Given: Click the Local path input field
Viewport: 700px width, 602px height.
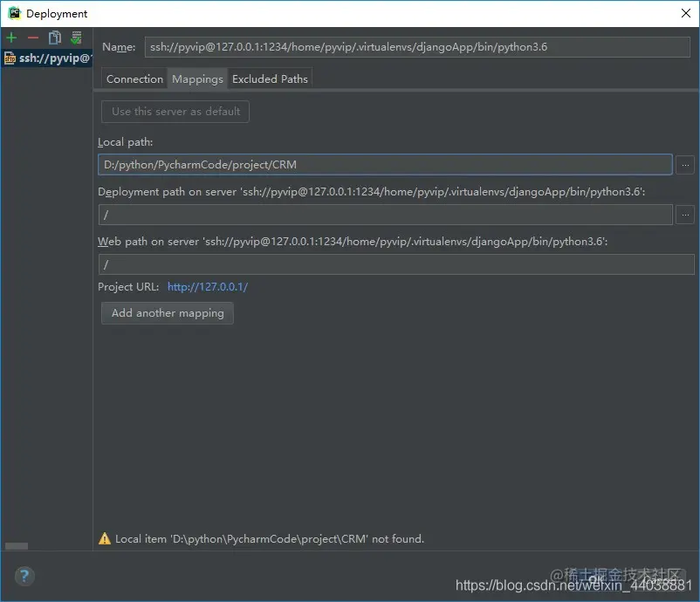Looking at the screenshot, I should pos(385,165).
